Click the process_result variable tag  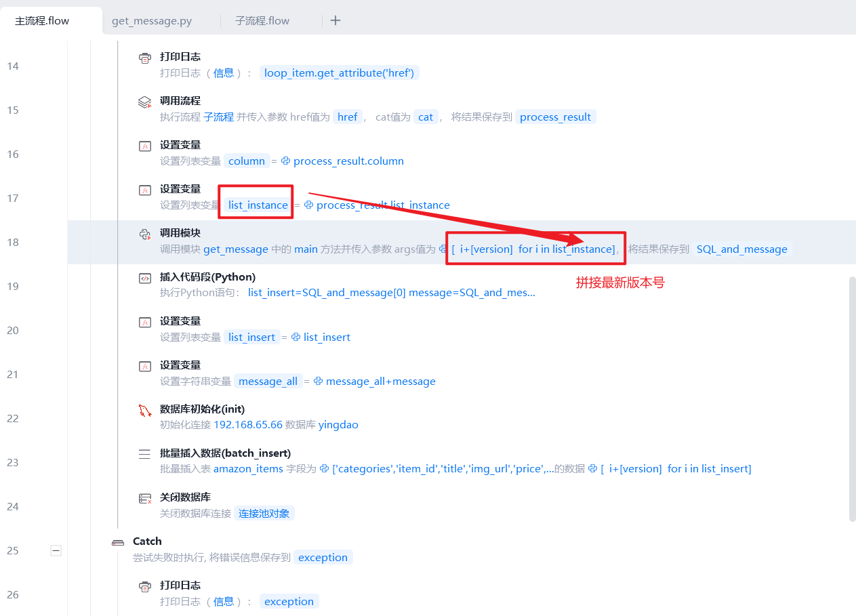555,117
